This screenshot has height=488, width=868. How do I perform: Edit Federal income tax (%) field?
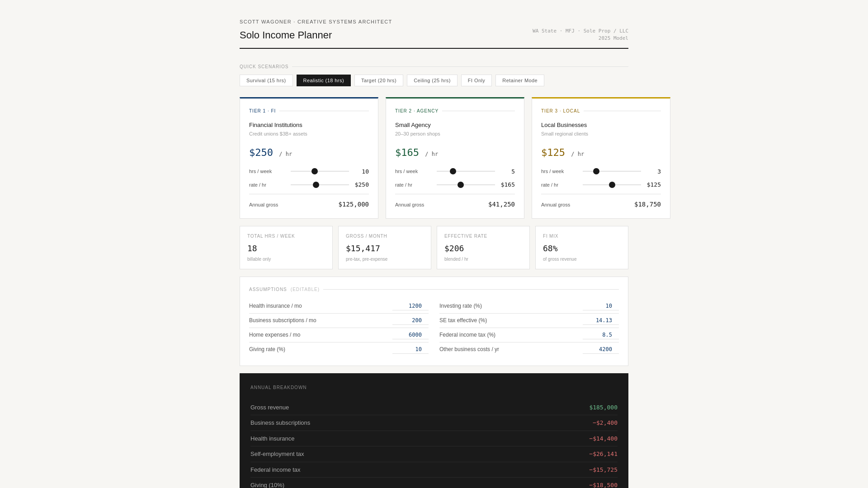(601, 335)
